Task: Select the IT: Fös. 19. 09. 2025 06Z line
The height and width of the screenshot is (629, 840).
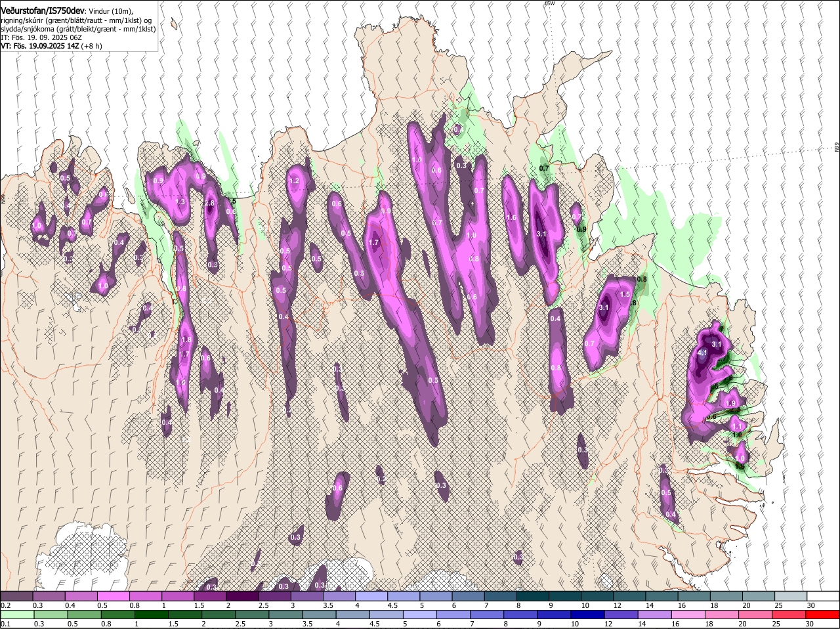Action: (41, 37)
